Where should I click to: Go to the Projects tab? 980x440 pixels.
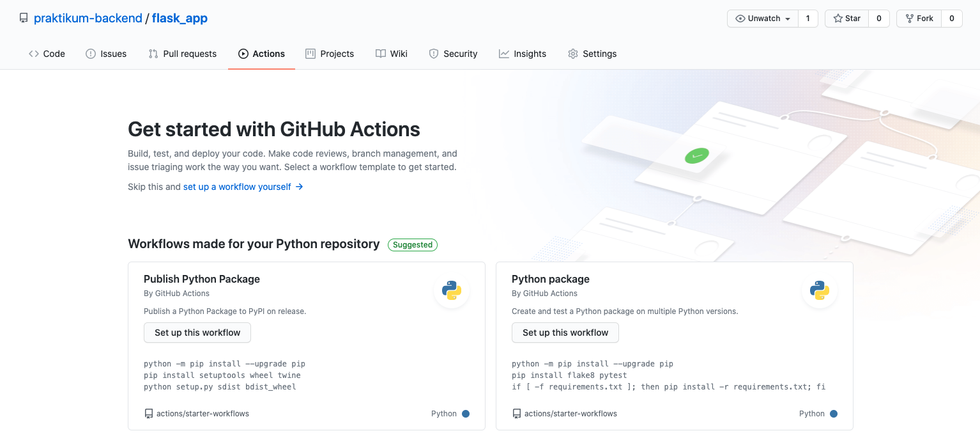pyautogui.click(x=330, y=54)
